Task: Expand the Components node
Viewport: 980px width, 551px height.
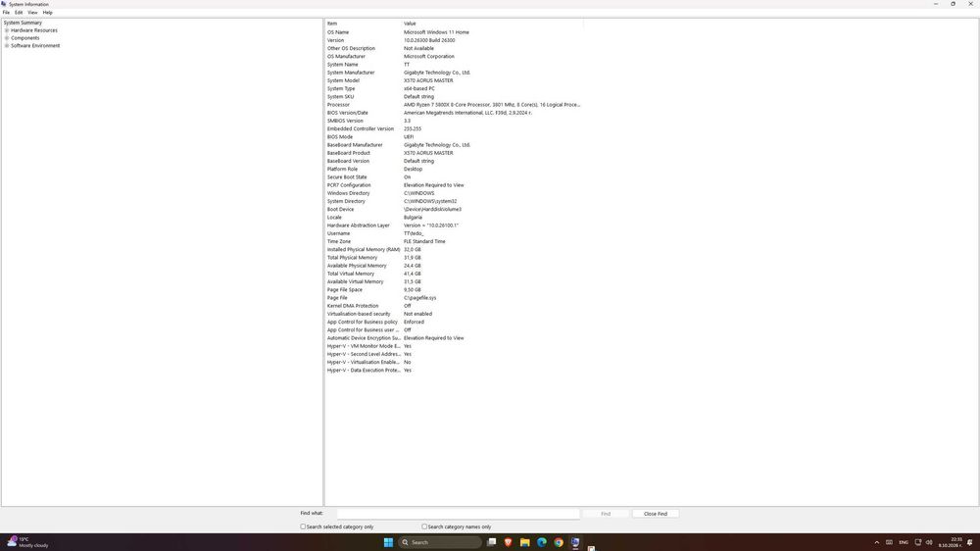Action: click(7, 38)
